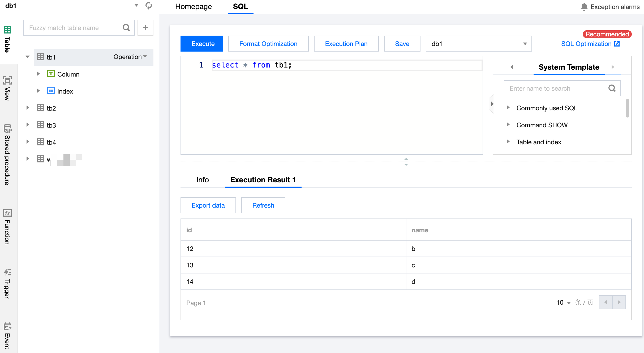Click the add new table plus icon
The image size is (644, 353).
pyautogui.click(x=145, y=28)
